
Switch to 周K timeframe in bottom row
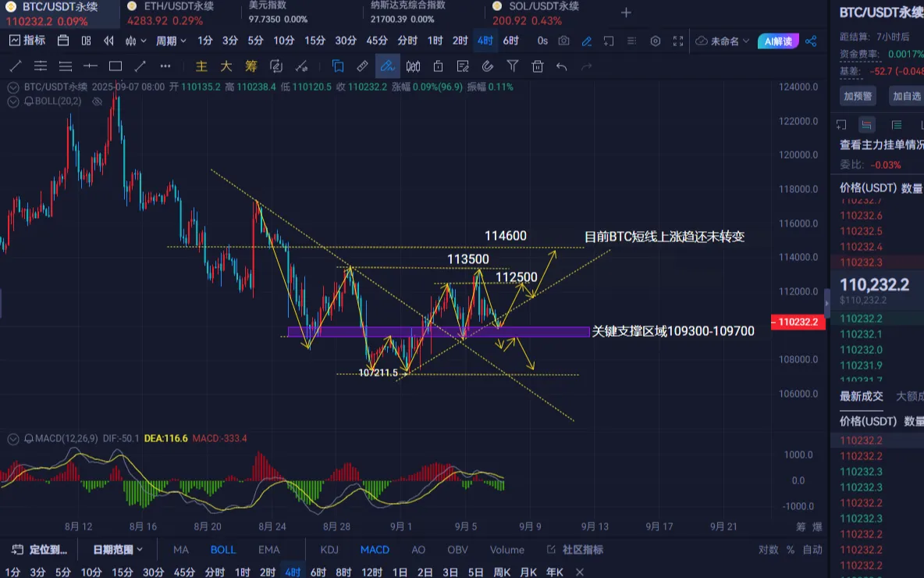click(x=502, y=572)
